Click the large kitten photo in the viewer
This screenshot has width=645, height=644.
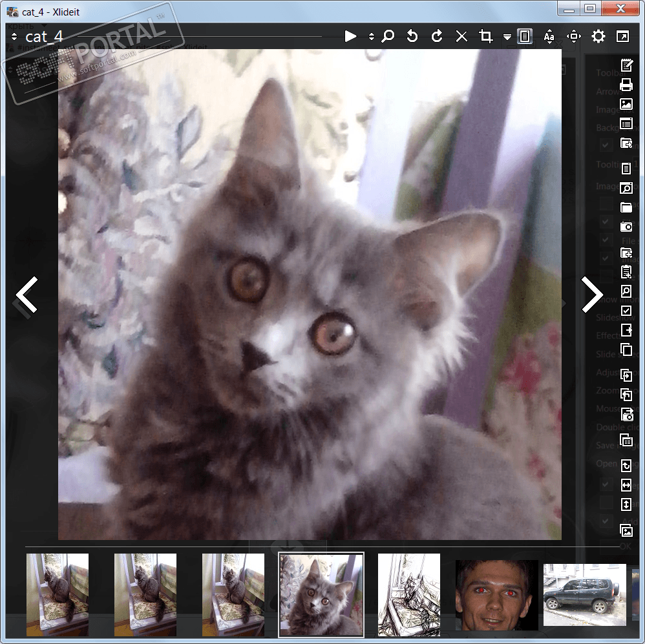tap(310, 295)
